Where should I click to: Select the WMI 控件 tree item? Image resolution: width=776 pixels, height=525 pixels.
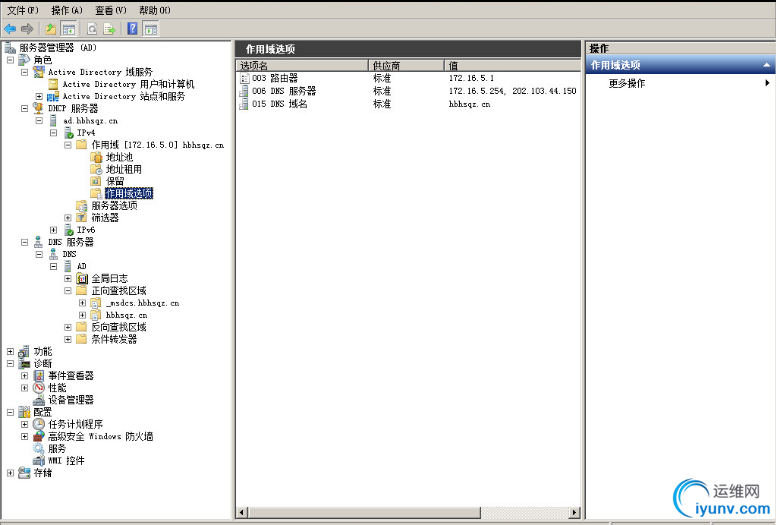(66, 461)
